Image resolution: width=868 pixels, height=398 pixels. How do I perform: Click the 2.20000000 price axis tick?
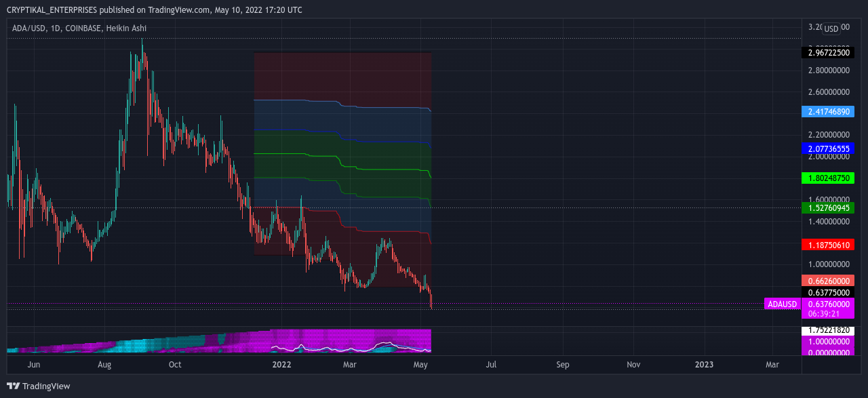tap(828, 134)
